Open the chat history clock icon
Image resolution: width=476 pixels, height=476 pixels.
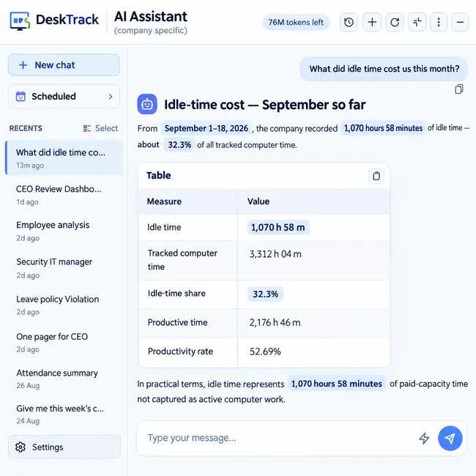click(x=349, y=22)
